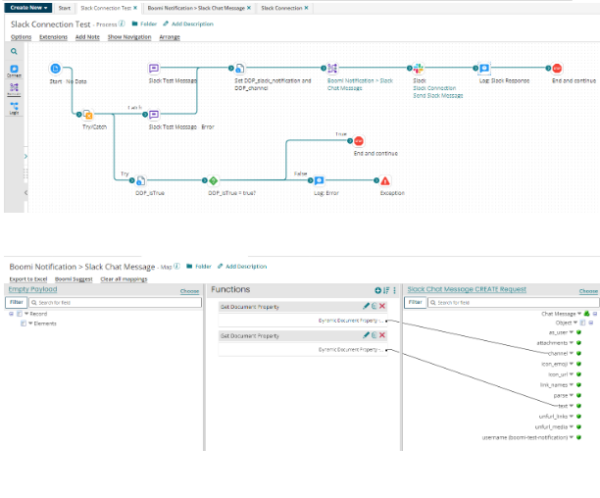This screenshot has width=600, height=498.
Task: Open the username field dropdown arrow
Action: [571, 437]
